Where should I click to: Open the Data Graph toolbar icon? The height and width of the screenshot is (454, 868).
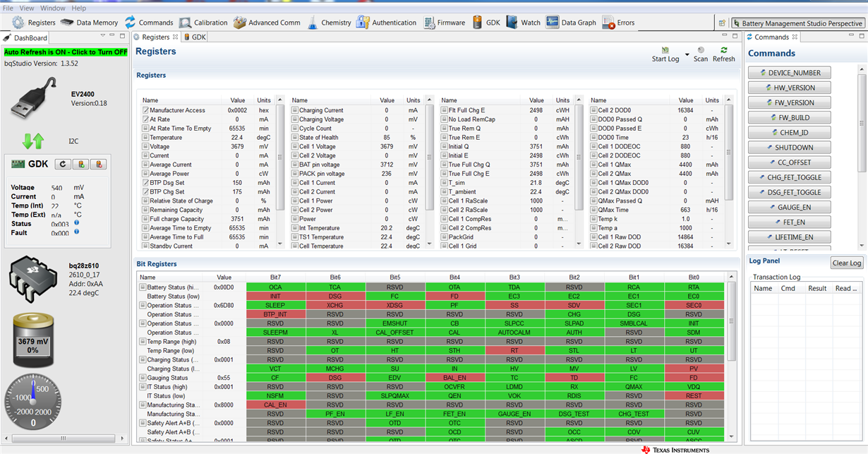pyautogui.click(x=553, y=23)
